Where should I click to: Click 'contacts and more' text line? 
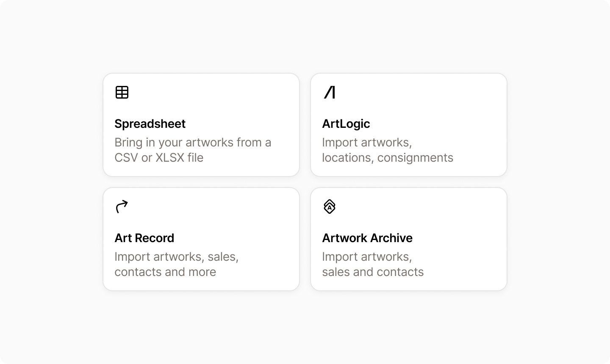(165, 272)
